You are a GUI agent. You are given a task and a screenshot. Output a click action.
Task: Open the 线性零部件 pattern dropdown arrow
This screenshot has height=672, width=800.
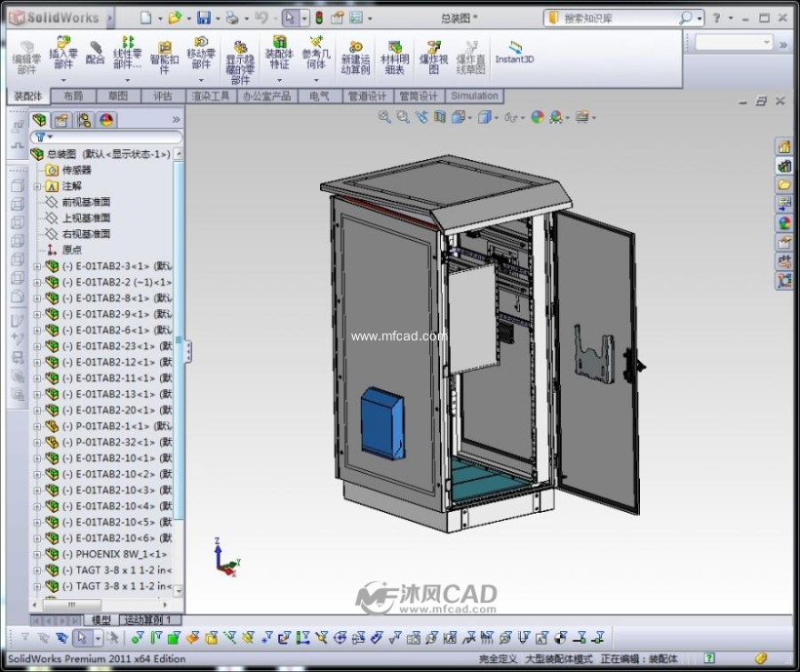[128, 80]
